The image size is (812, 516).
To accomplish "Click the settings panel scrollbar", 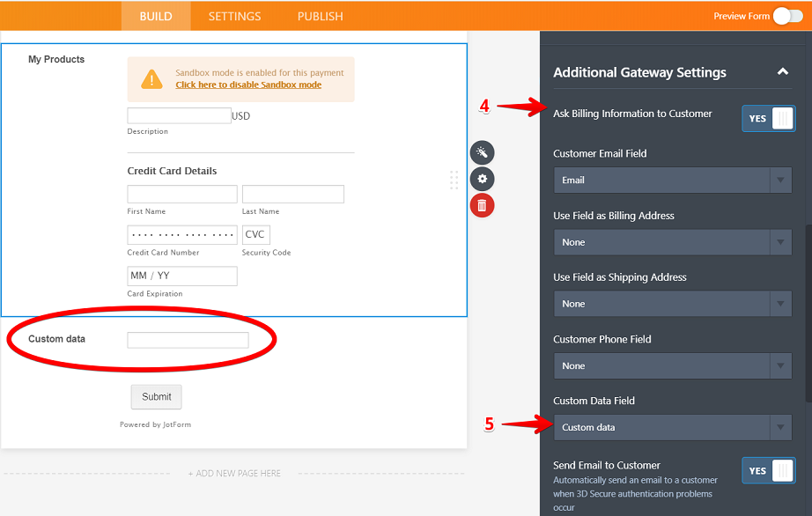I will click(808, 313).
